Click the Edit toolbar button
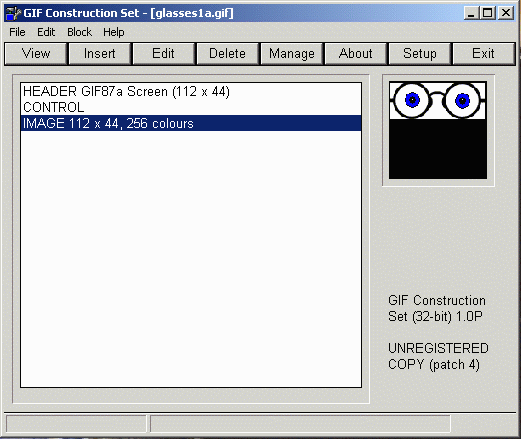Viewport: 521px width, 439px height. tap(163, 53)
